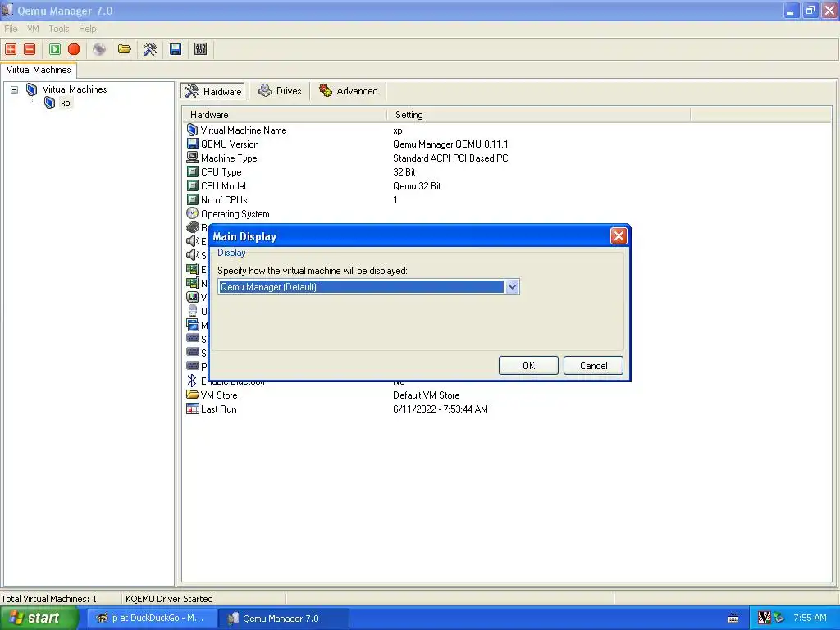Image resolution: width=840 pixels, height=630 pixels.
Task: Click the Qemu Manager 7.0 taskbar button
Action: [x=284, y=619]
